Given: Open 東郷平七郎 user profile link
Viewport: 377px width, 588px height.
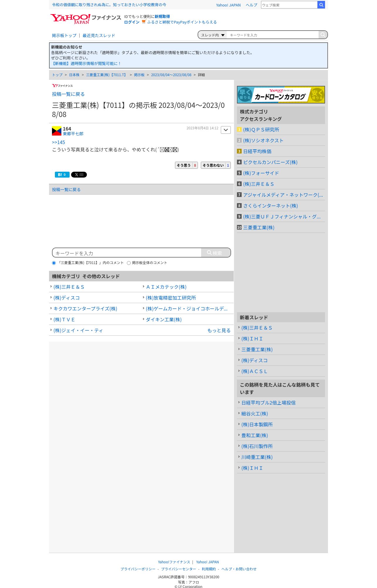Looking at the screenshot, I should [x=73, y=134].
